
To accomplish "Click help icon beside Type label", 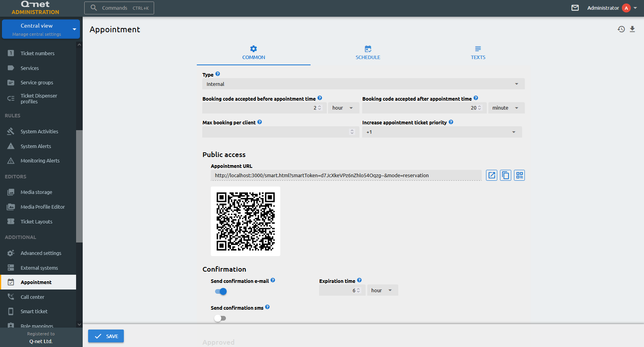I will [218, 74].
